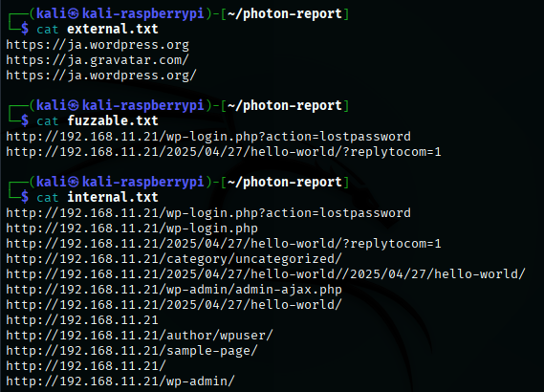Image resolution: width=544 pixels, height=392 pixels.
Task: Open lostpassword URL under fuzzable.txt output
Action: (208, 137)
